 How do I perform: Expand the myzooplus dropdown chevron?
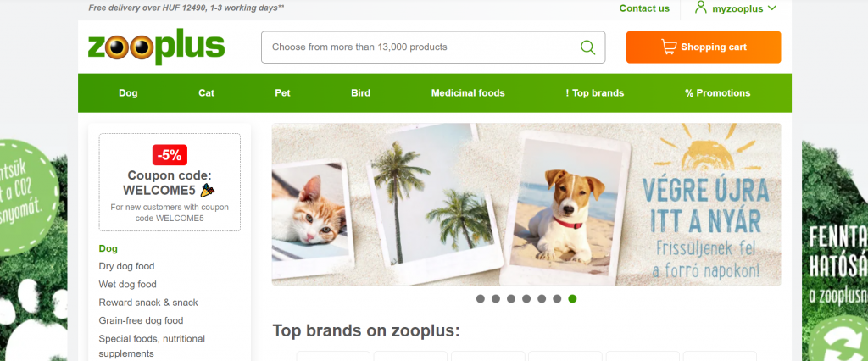point(771,8)
